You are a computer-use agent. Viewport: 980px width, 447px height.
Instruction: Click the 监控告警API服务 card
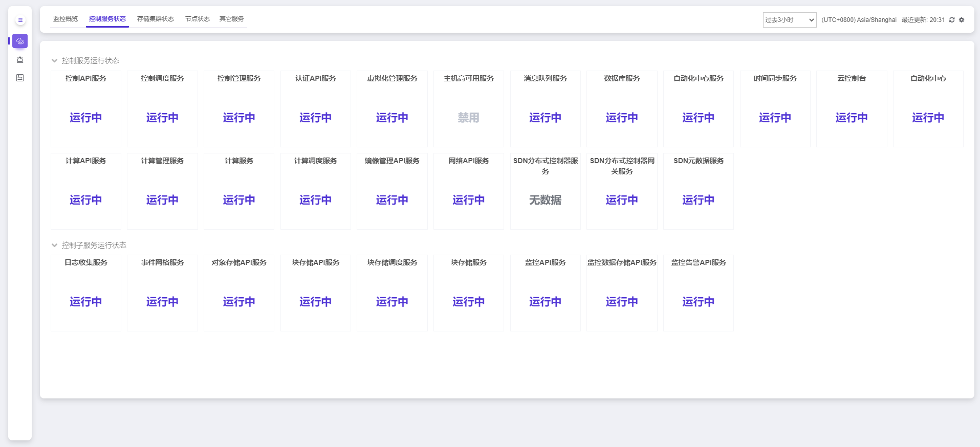tap(699, 293)
